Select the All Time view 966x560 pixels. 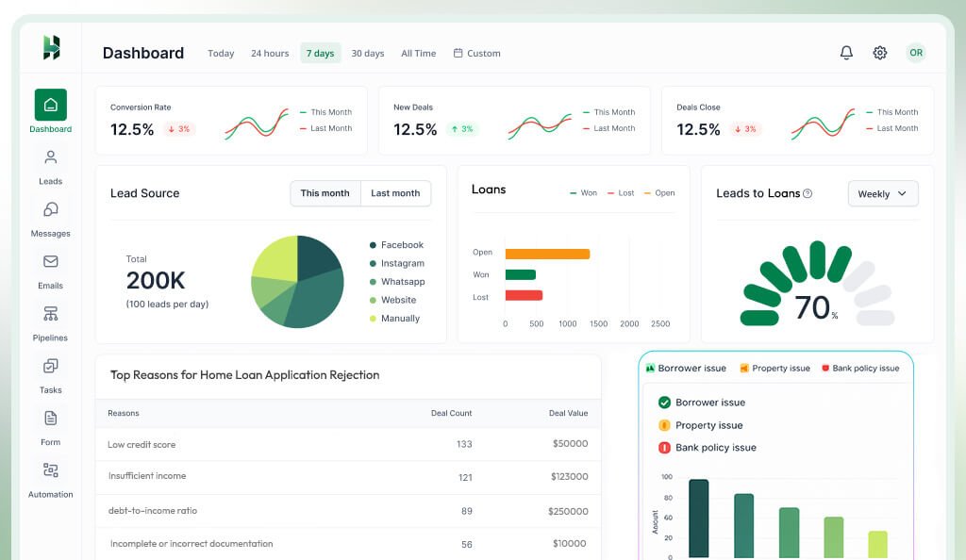pos(418,54)
